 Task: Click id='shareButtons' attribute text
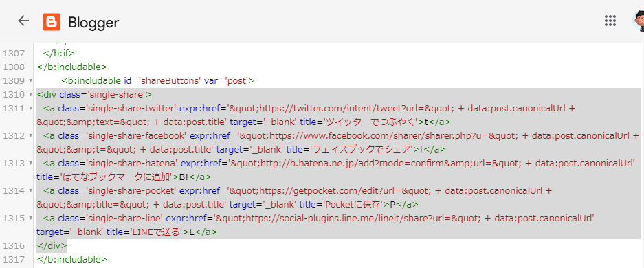[x=162, y=81]
